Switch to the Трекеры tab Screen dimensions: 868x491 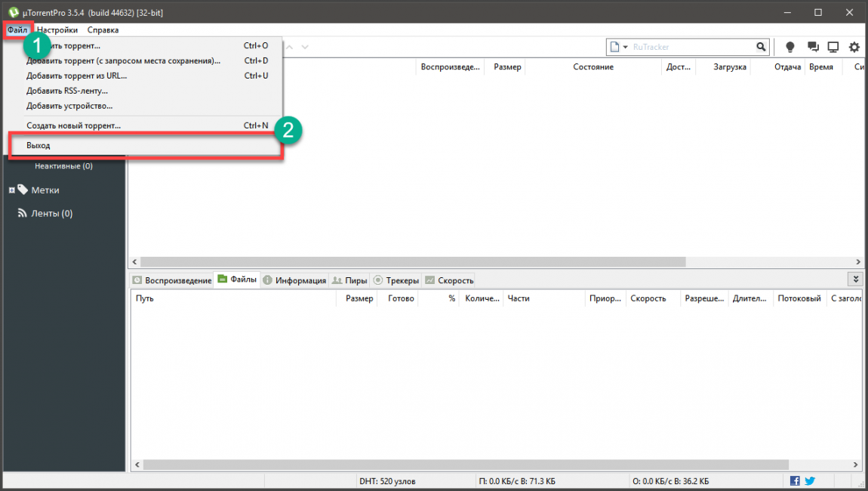tap(396, 280)
